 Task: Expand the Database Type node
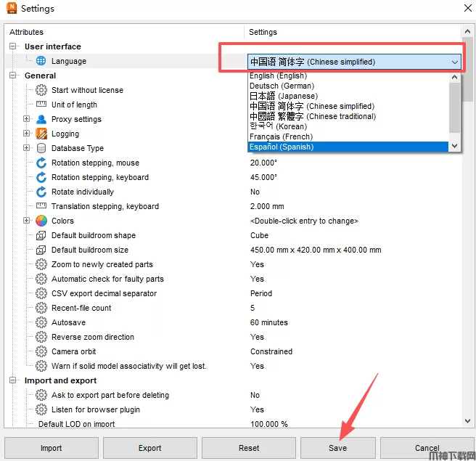click(x=26, y=148)
